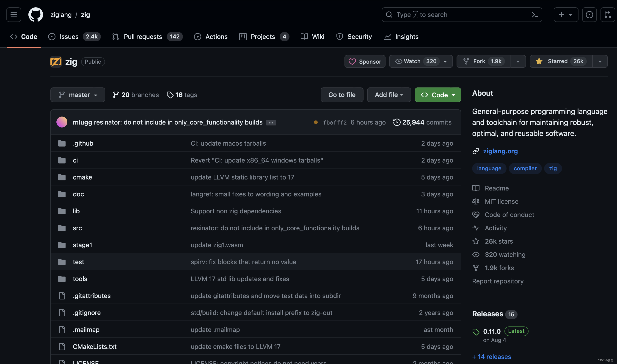The image size is (617, 364).
Task: Switch to the Issues tab
Action: [x=74, y=37]
